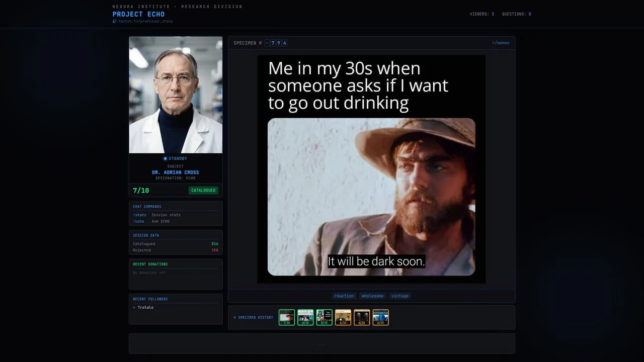The image size is (644, 362).
Task: Click the VIEWERS: 3 counter
Action: (482, 14)
